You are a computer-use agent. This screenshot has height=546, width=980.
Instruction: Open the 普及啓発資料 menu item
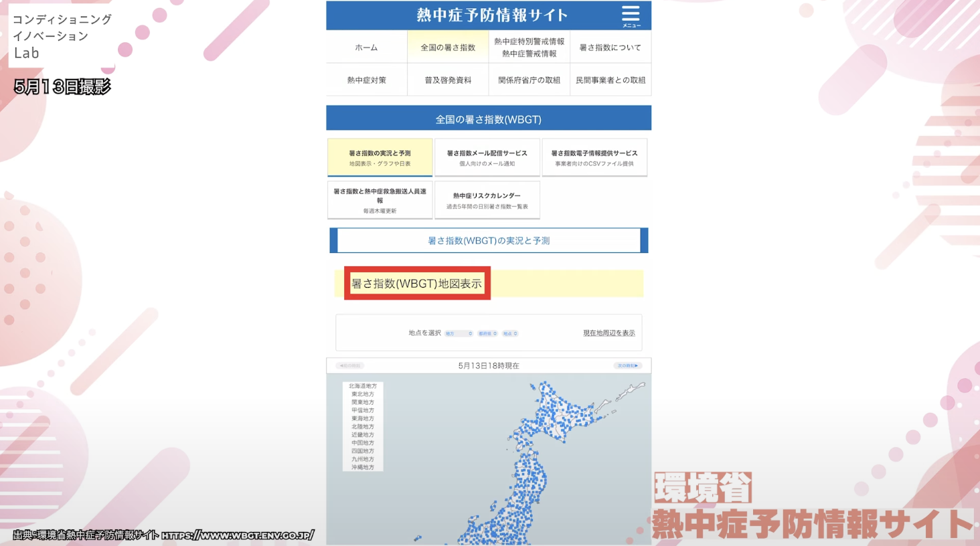pos(448,80)
